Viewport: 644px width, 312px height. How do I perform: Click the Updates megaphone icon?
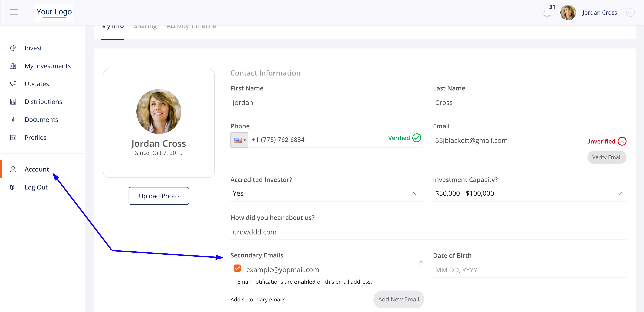click(x=13, y=84)
